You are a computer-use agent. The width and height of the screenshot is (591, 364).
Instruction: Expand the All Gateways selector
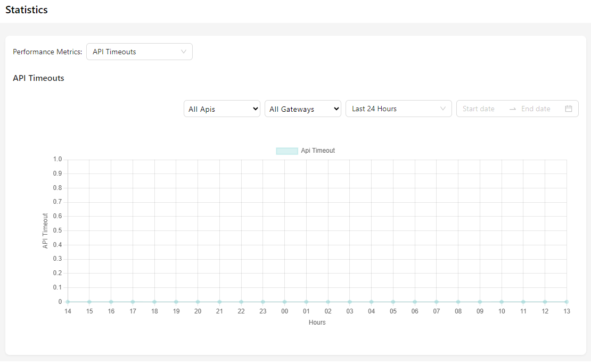(x=302, y=109)
